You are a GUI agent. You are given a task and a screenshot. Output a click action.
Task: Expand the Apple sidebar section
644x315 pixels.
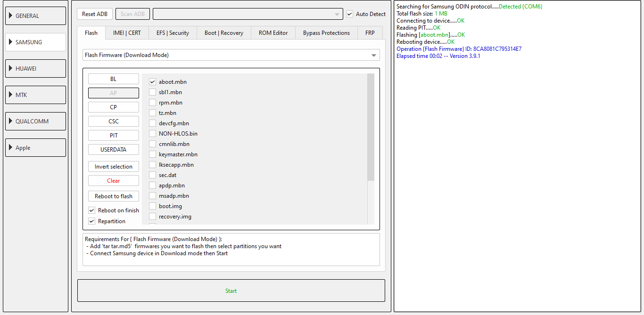[x=35, y=147]
